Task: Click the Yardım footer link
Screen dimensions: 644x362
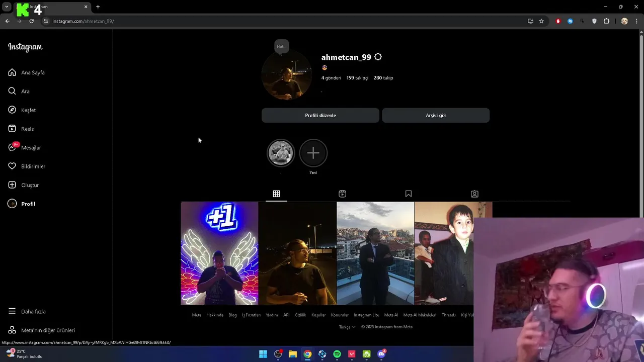Action: 272,315
